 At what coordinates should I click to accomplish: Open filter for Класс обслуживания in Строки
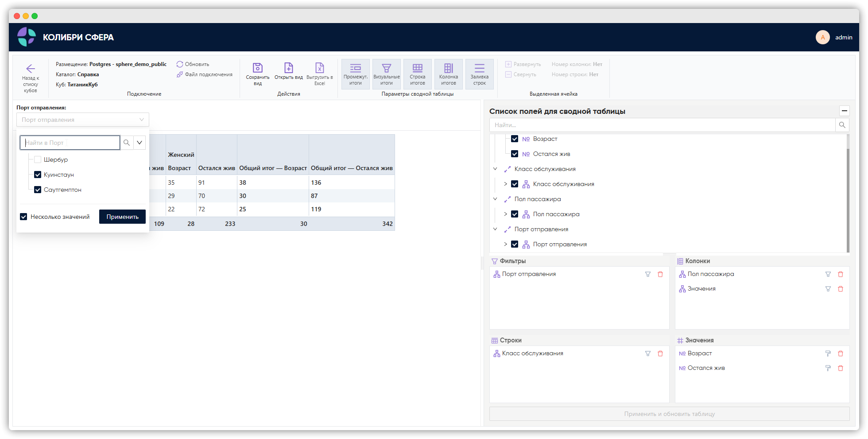pos(648,354)
